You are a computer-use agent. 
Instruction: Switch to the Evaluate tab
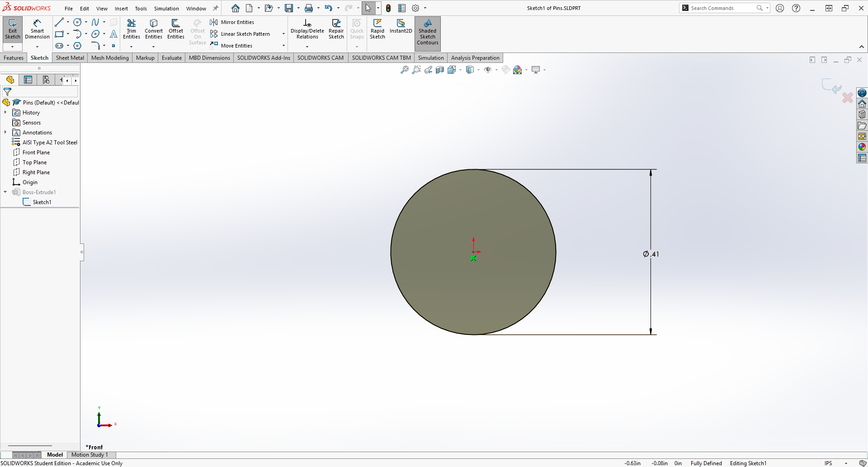tap(172, 58)
